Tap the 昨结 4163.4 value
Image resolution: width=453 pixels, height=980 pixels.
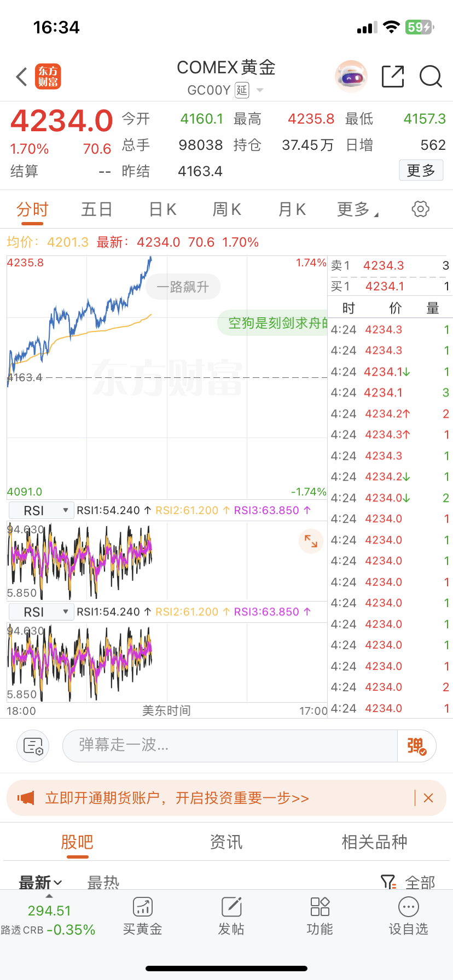[200, 171]
